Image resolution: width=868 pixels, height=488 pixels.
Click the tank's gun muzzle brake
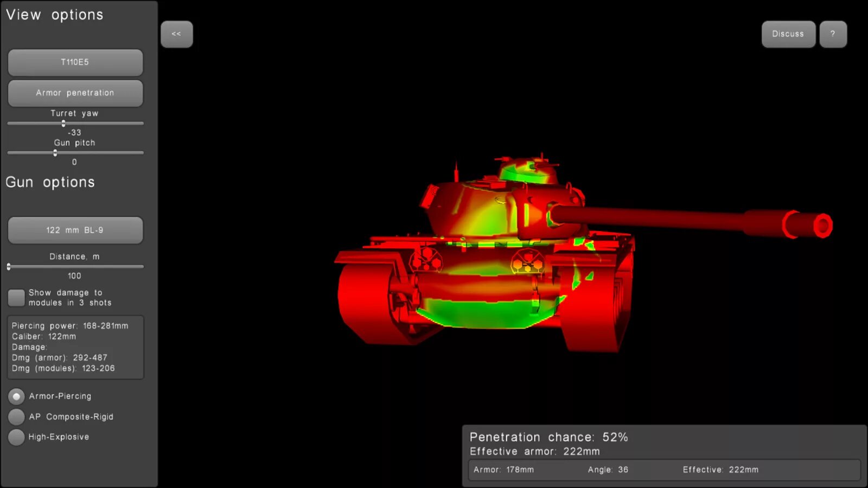tap(808, 224)
